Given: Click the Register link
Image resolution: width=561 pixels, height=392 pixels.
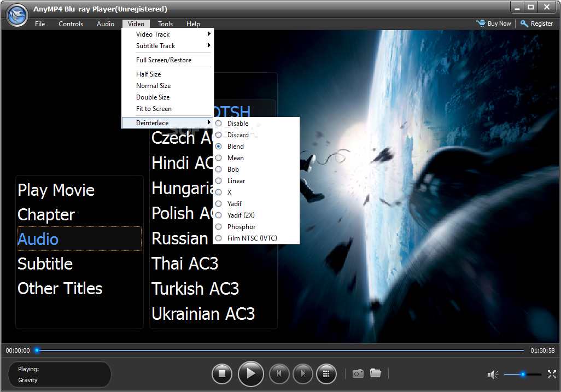Looking at the screenshot, I should pos(542,24).
